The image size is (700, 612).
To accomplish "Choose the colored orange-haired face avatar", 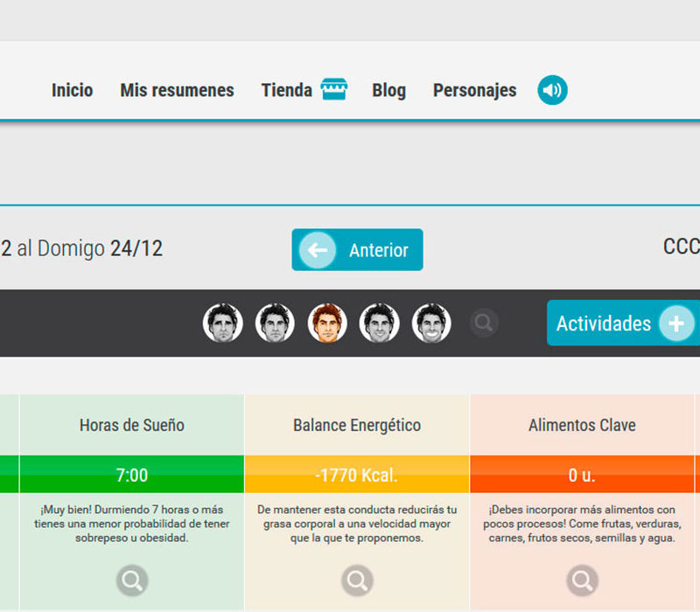I will point(327,323).
